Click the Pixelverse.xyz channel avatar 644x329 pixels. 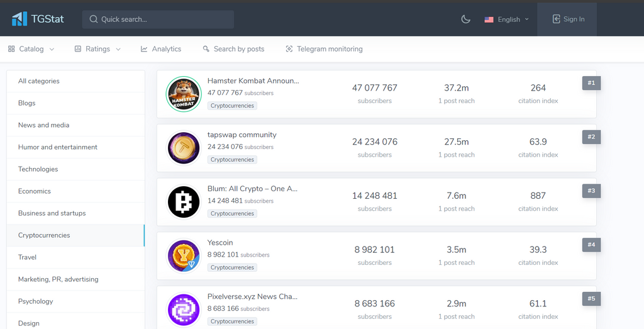(184, 309)
